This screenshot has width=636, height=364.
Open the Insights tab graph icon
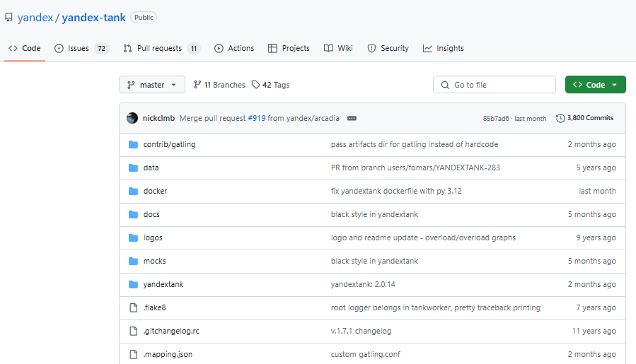click(x=427, y=48)
